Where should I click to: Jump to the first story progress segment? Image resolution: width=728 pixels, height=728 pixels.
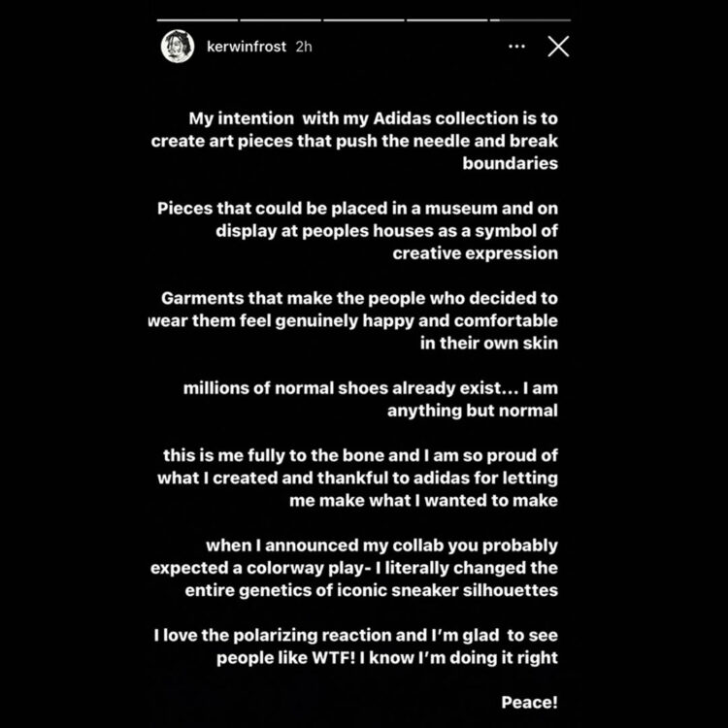click(197, 20)
